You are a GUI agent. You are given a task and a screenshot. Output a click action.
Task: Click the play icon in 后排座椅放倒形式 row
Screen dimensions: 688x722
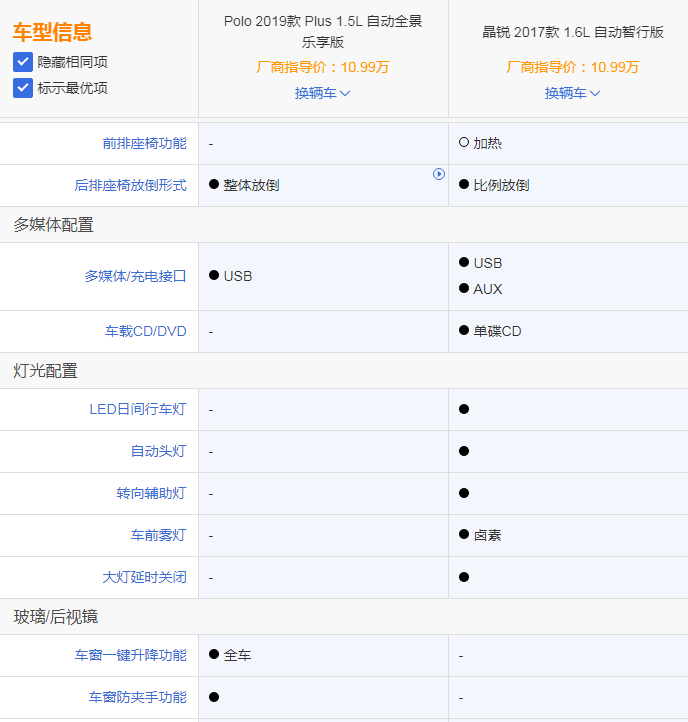438,174
